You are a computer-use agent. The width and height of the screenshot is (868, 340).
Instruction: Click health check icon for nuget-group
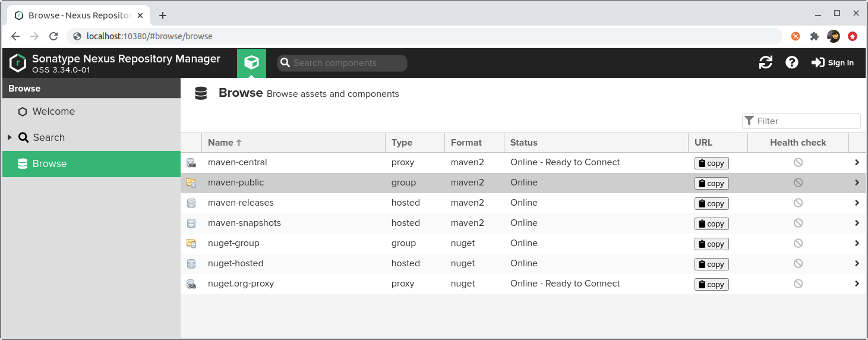click(x=798, y=243)
